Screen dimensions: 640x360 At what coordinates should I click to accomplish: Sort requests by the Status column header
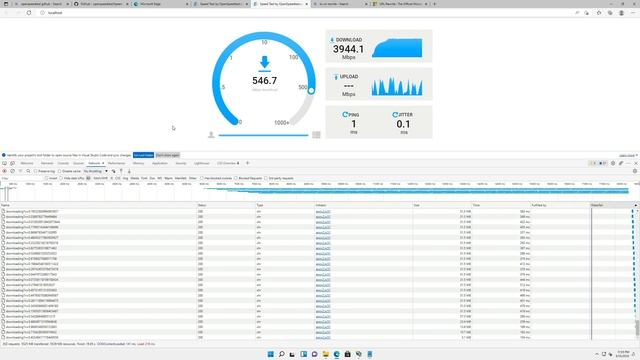[x=226, y=205]
